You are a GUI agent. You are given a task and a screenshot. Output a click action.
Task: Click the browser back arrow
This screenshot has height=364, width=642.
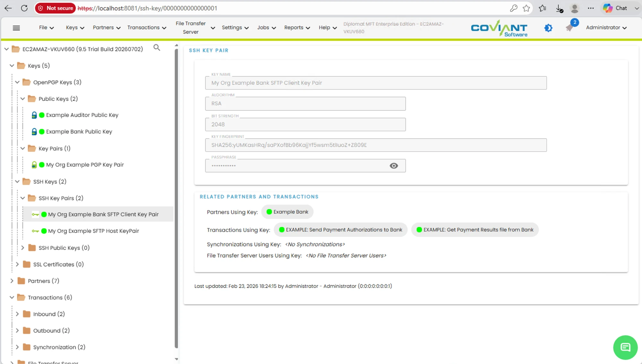point(8,8)
